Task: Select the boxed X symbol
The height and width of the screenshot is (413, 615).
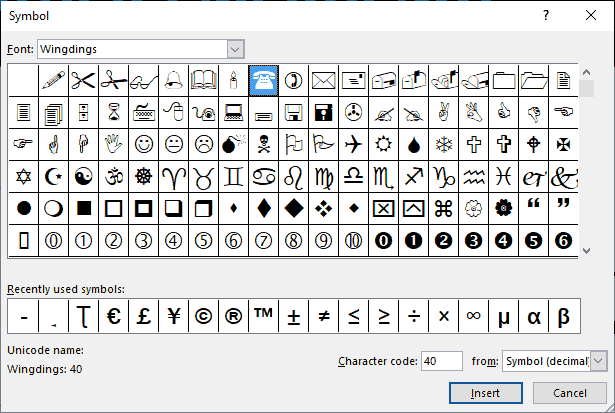Action: [384, 208]
